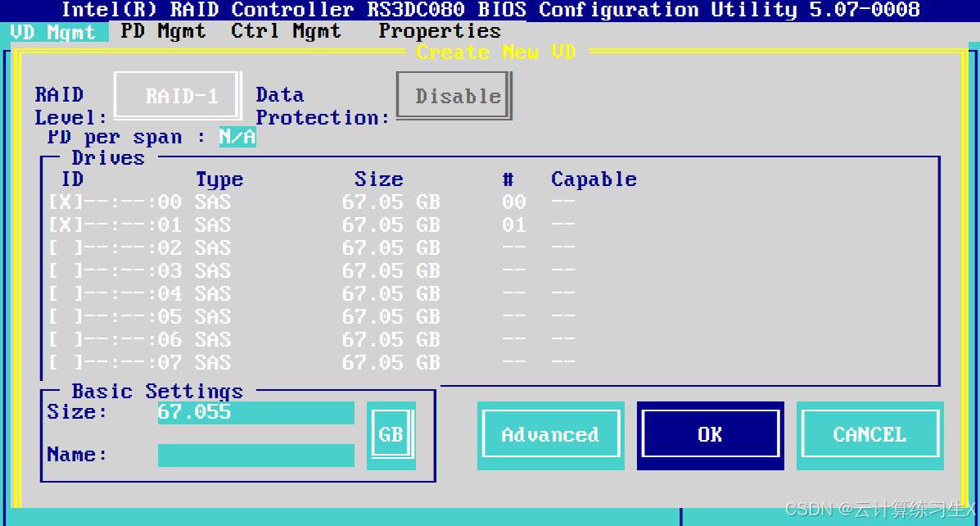Screen dimensions: 980x526
Task: Click the Size input field
Action: (255, 412)
